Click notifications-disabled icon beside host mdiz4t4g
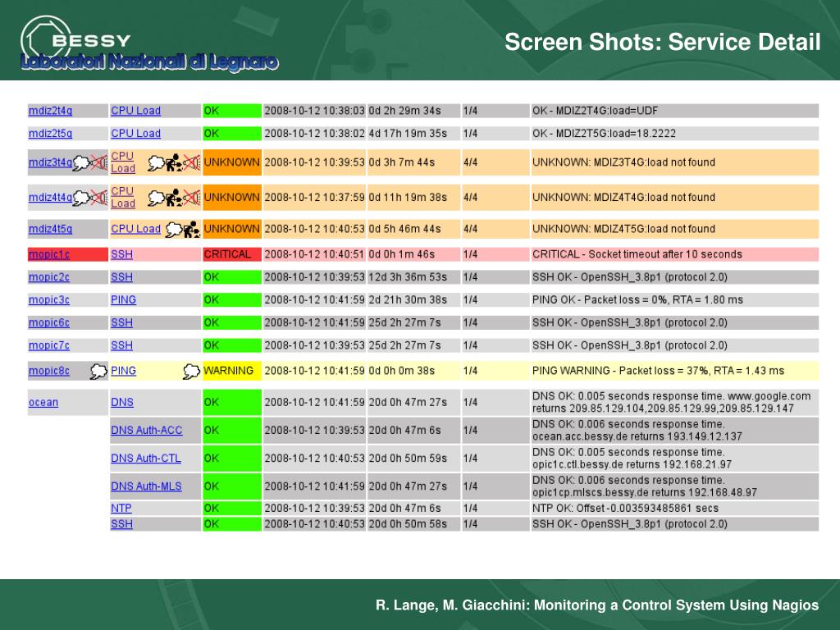The height and width of the screenshot is (630, 840). coord(98,198)
